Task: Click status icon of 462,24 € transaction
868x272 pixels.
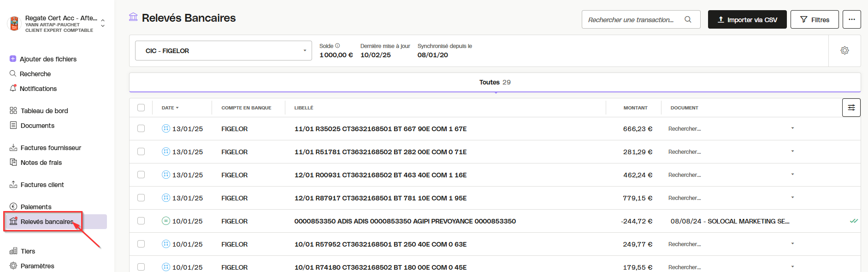Action: tap(166, 175)
